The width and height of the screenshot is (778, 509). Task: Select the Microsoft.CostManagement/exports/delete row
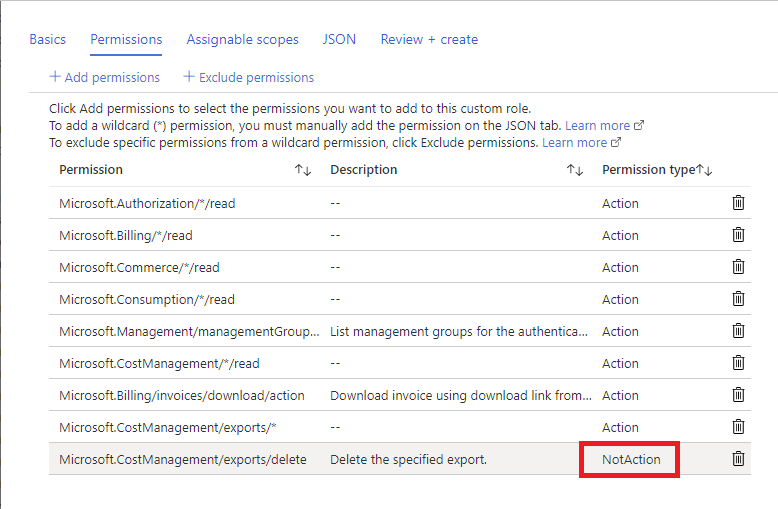click(x=182, y=459)
